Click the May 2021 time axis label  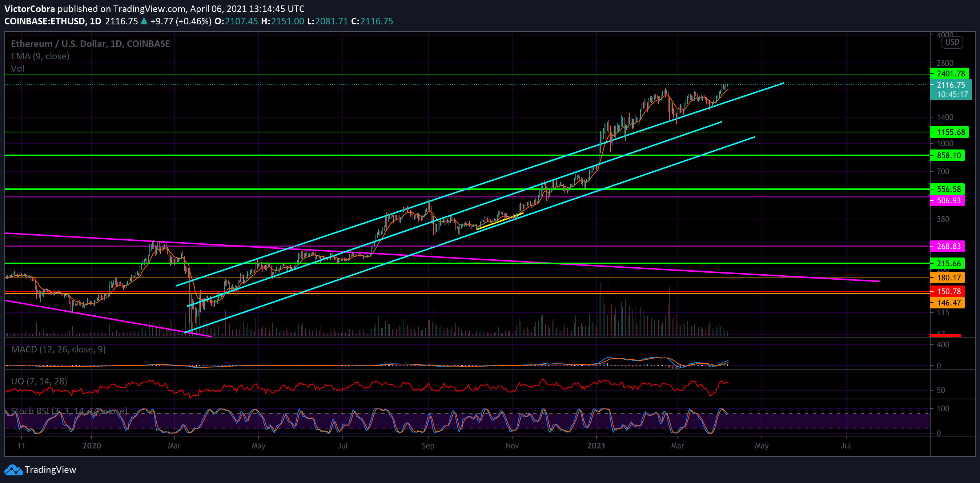(762, 446)
